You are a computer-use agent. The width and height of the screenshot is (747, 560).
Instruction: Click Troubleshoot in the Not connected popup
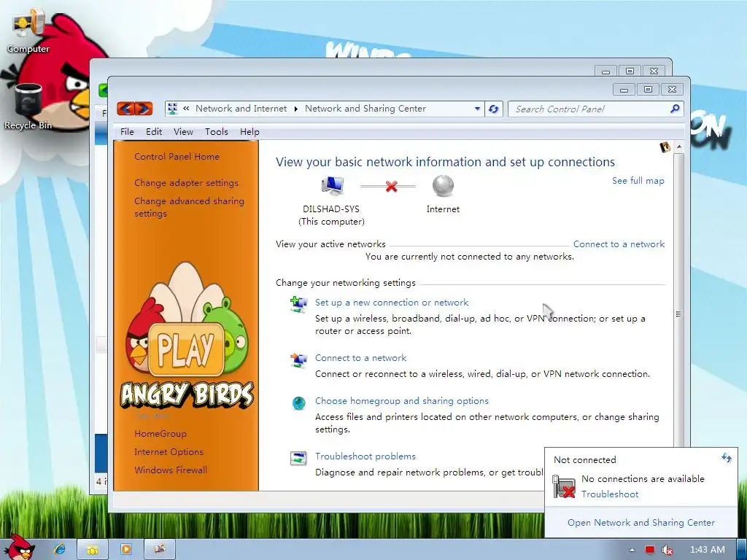click(610, 494)
